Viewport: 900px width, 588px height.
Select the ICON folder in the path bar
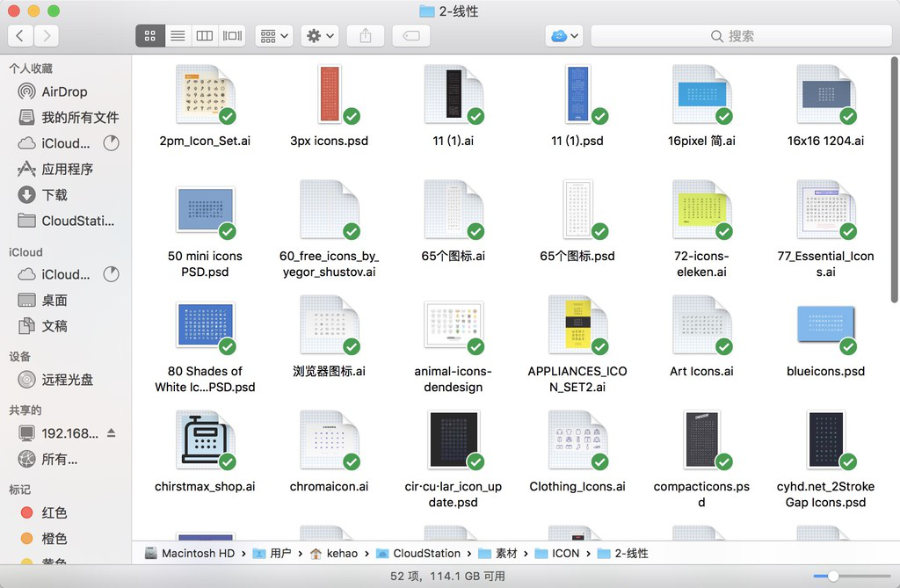[562, 554]
